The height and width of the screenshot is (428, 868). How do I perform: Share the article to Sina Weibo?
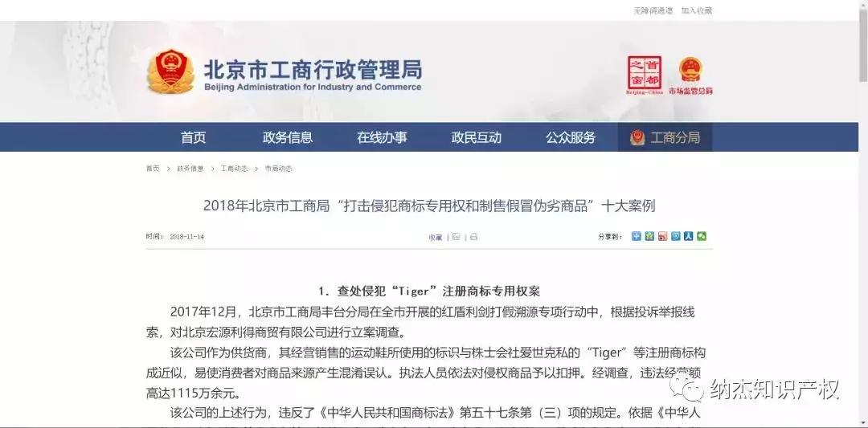(662, 236)
